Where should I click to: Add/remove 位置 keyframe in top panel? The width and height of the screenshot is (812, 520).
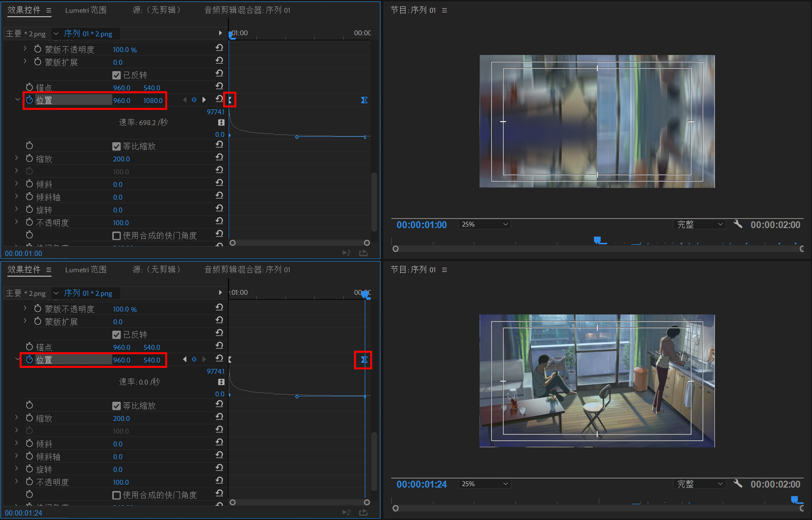pos(194,100)
